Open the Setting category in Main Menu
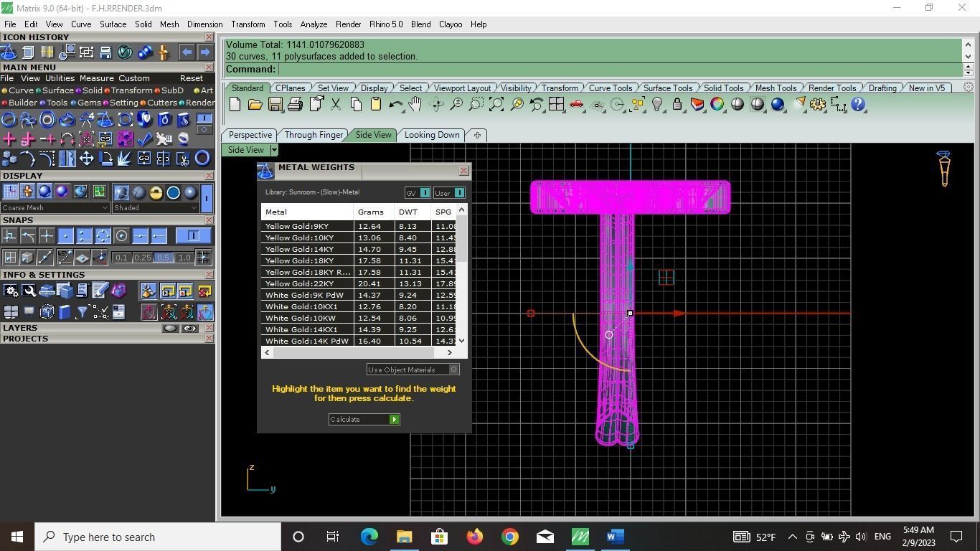The height and width of the screenshot is (551, 980). (121, 103)
